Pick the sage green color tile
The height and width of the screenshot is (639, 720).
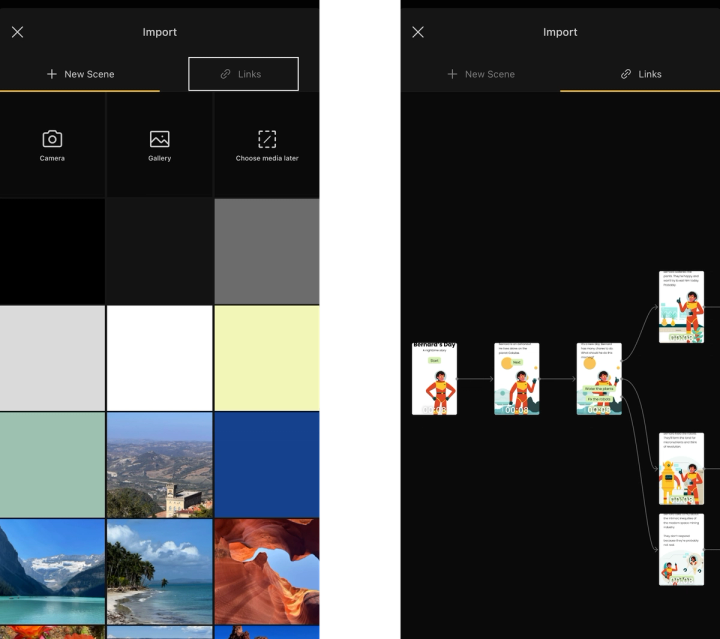tap(52, 465)
